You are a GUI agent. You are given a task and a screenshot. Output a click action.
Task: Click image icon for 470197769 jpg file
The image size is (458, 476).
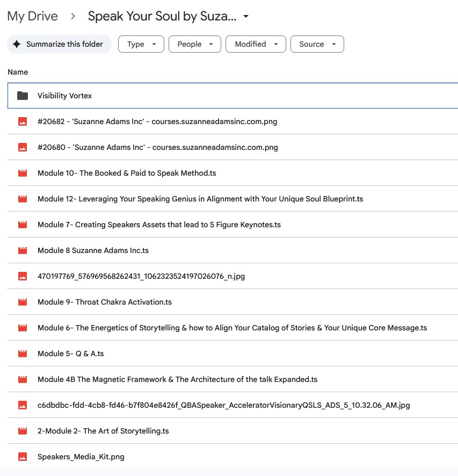pos(23,276)
